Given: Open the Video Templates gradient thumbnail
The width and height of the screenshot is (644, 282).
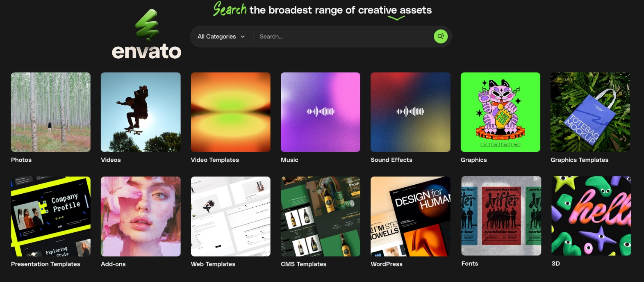Looking at the screenshot, I should (231, 112).
